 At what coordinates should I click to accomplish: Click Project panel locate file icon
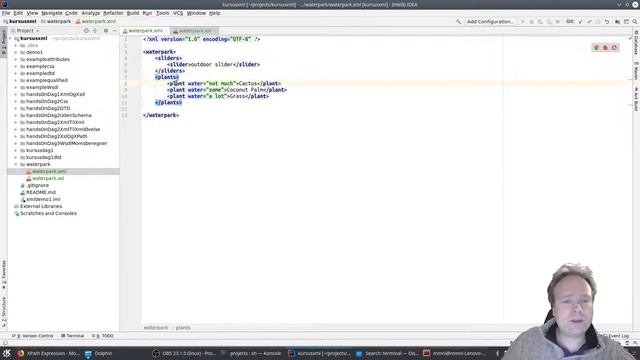tap(86, 31)
